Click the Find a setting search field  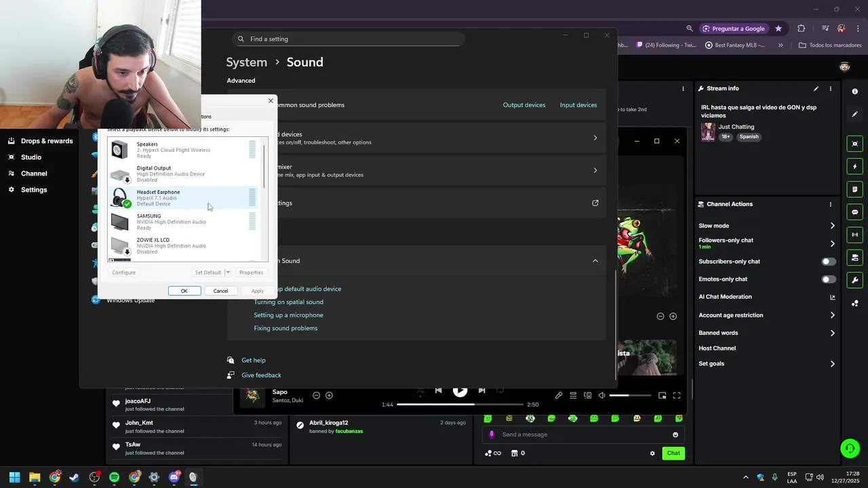(x=349, y=39)
